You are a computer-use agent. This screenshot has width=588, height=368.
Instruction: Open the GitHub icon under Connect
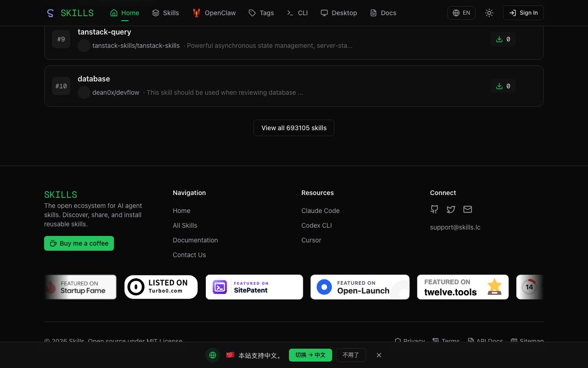click(x=434, y=209)
